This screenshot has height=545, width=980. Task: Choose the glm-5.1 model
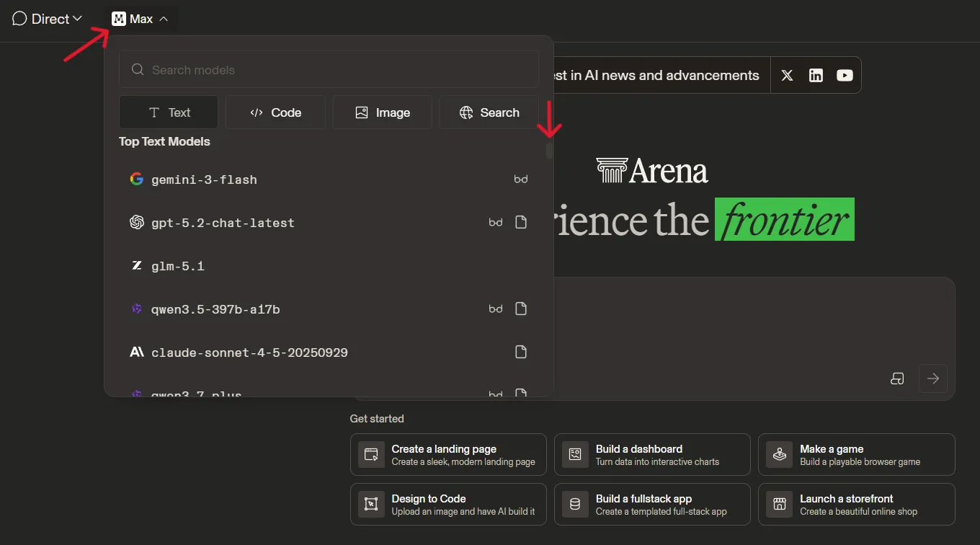coord(329,266)
